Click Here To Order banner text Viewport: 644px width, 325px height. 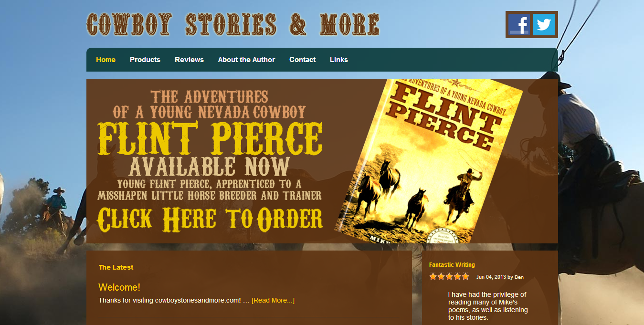point(210,219)
